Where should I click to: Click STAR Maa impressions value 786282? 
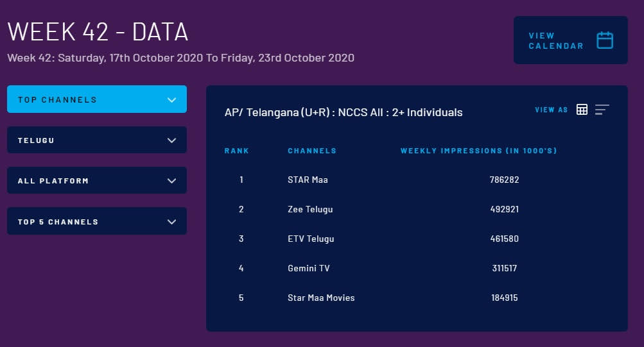[504, 180]
